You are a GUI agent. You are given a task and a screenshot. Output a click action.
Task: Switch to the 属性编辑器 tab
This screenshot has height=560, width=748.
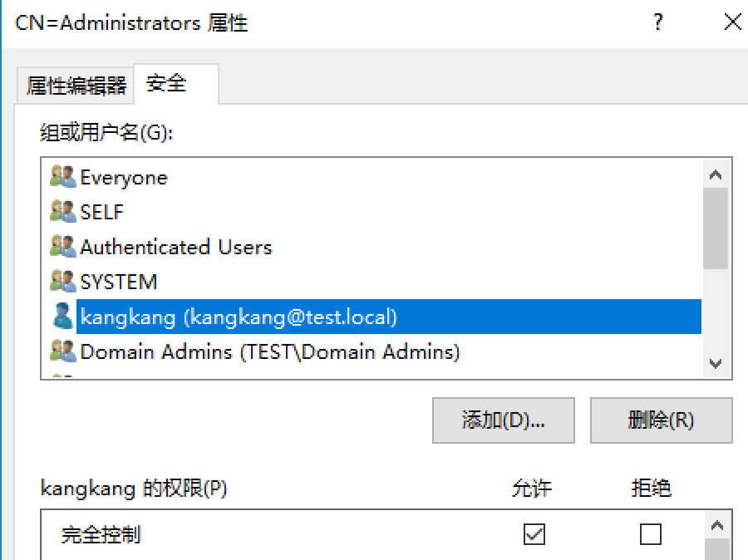(76, 85)
